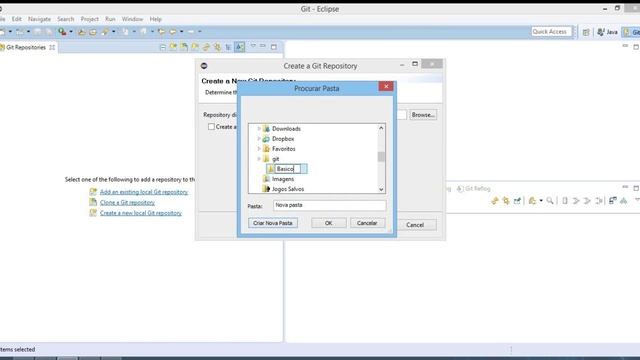Select the Jogos Salvos folder in the tree
This screenshot has width=640, height=360.
click(x=288, y=189)
